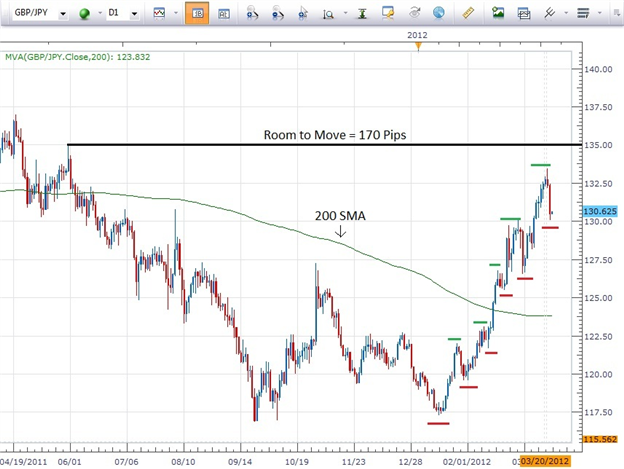Image resolution: width=624 pixels, height=469 pixels.
Task: Click the 08/10 date axis label
Action: (x=183, y=462)
